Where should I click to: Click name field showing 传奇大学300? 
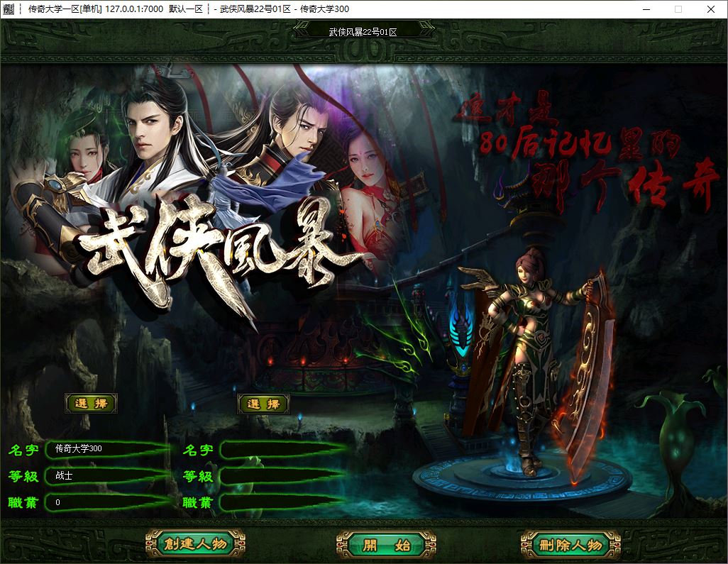[108, 449]
